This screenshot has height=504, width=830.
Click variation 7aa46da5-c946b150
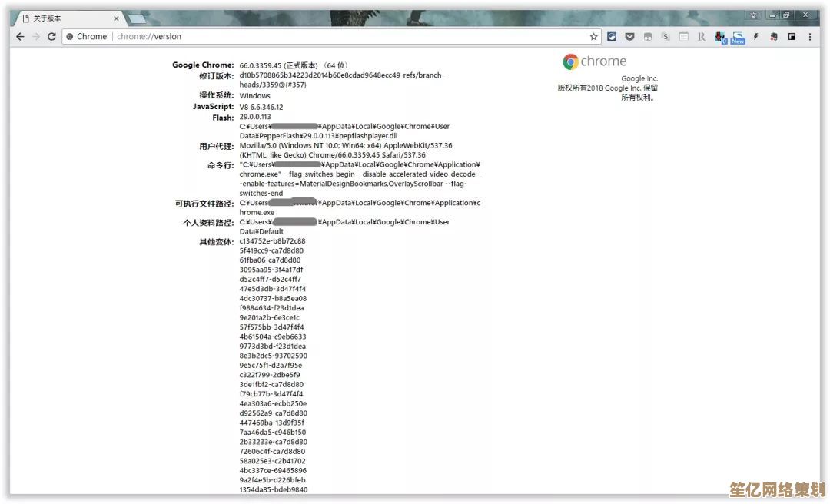pos(273,432)
